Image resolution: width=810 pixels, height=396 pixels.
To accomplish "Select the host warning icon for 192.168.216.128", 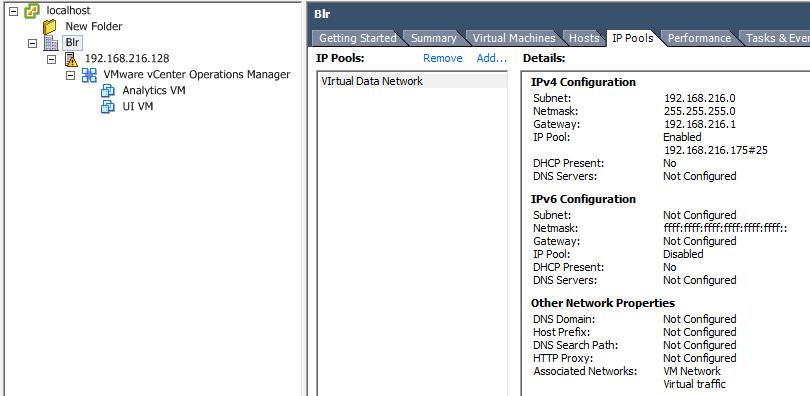I will tap(71, 59).
